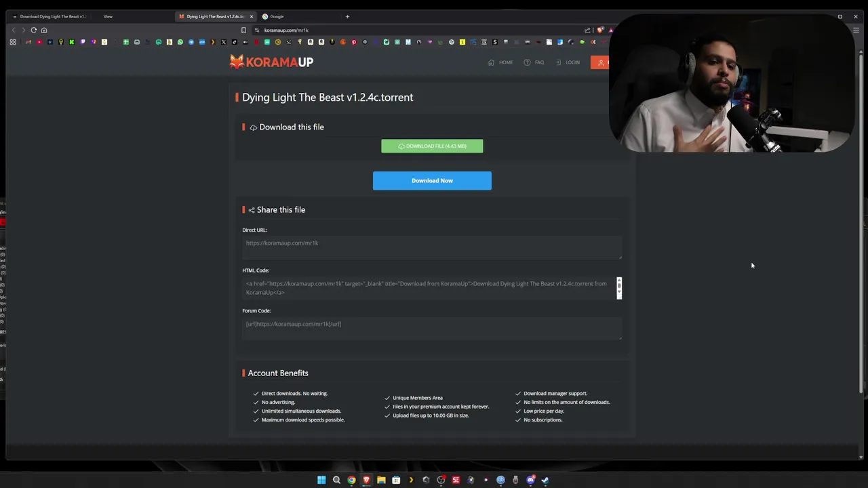Screen dimensions: 868x488
Task: Open the Windows Start menu
Action: pyautogui.click(x=321, y=480)
